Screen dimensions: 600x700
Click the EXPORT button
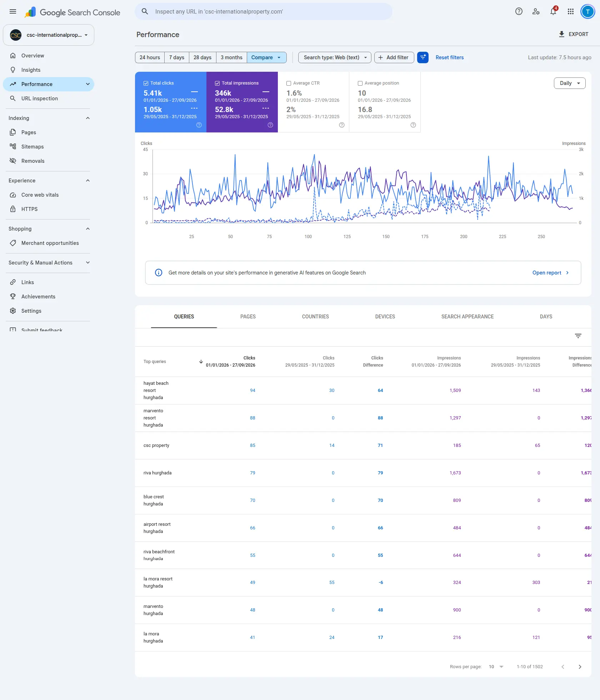(573, 34)
